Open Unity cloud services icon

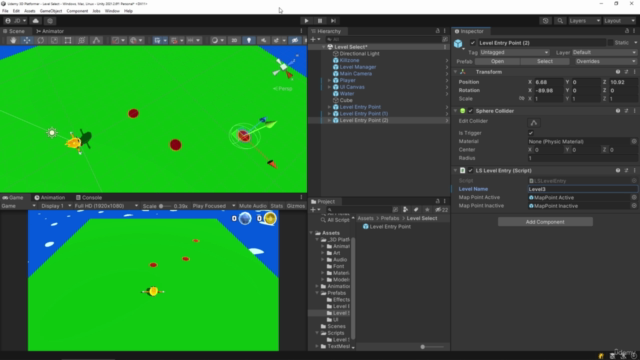coord(36,21)
